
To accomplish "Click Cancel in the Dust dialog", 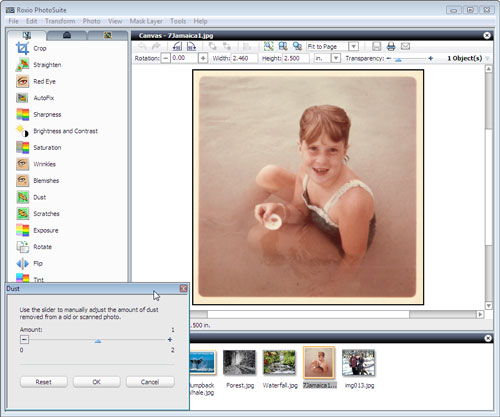I will (150, 382).
